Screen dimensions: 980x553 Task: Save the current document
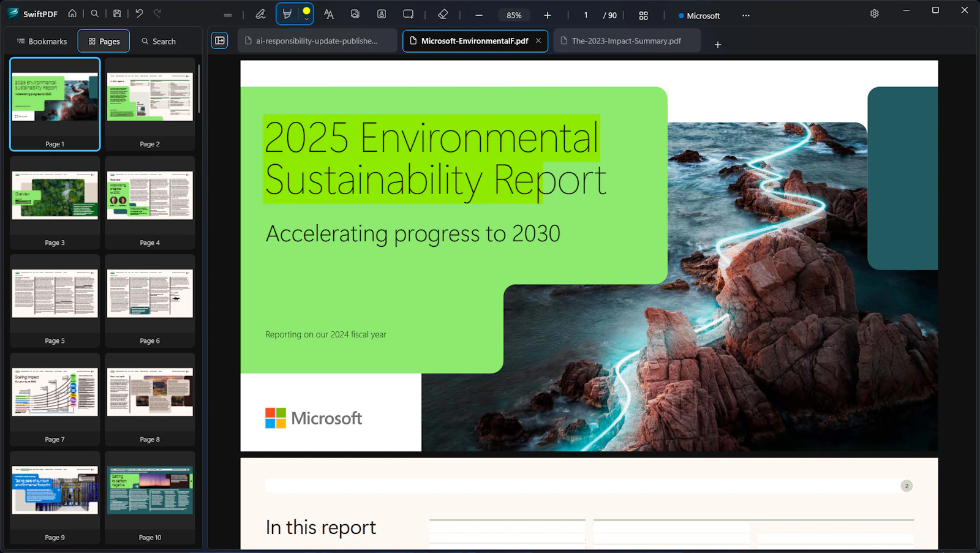(116, 12)
